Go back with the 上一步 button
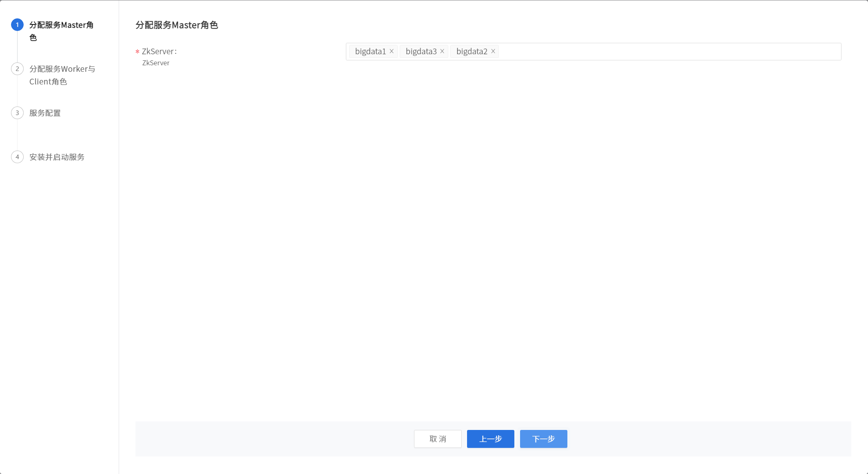This screenshot has height=474, width=868. 490,439
